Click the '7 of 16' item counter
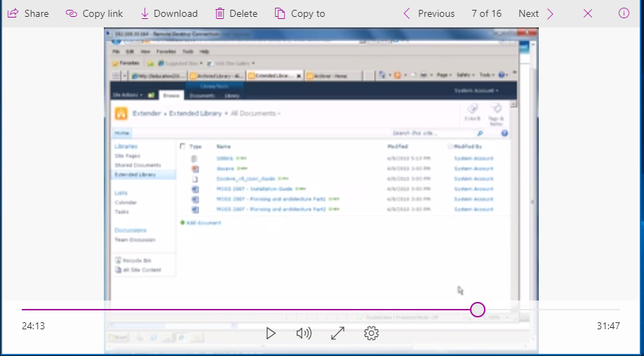 click(486, 13)
